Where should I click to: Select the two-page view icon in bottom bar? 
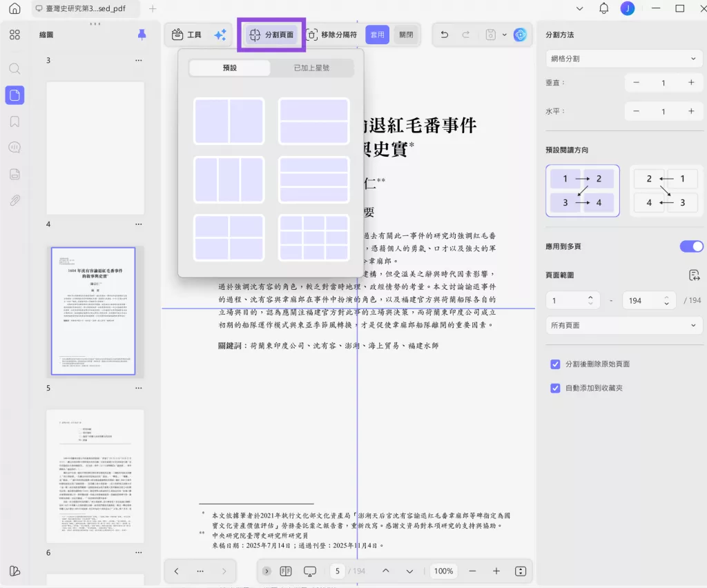click(x=285, y=571)
